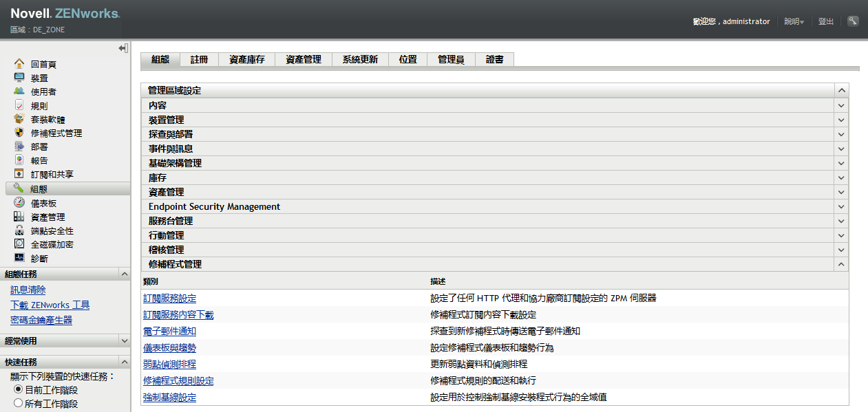Collapse the 快速任務 sidebar panel
Viewport: 868px width, 412px height.
point(124,362)
